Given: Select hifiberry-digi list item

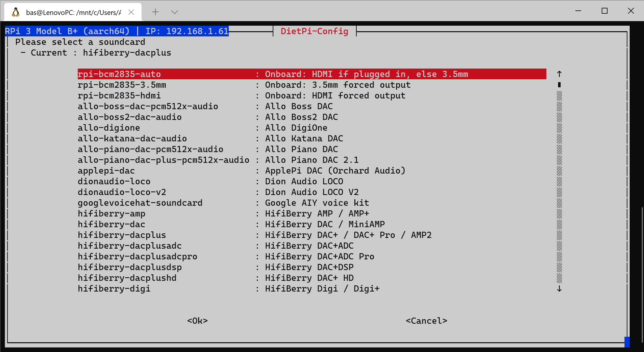Looking at the screenshot, I should (114, 289).
